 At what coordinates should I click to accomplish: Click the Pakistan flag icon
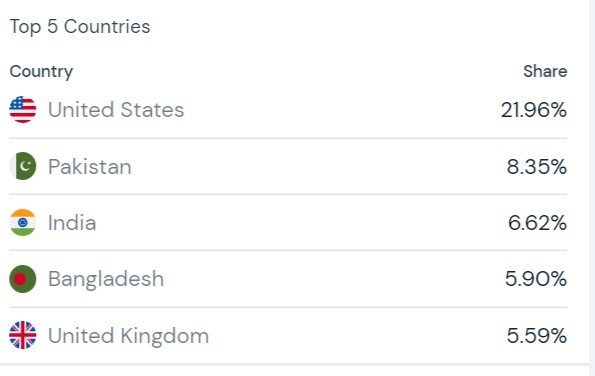pos(23,166)
